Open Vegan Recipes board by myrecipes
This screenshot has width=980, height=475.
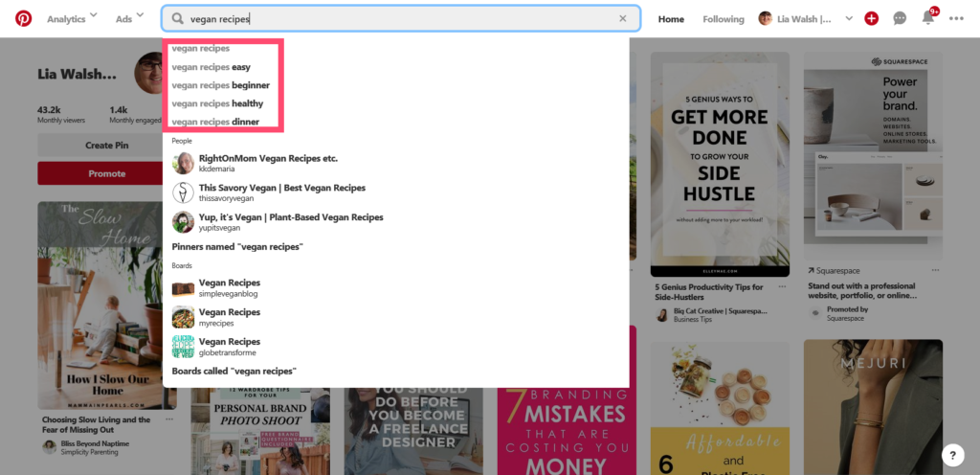[230, 317]
